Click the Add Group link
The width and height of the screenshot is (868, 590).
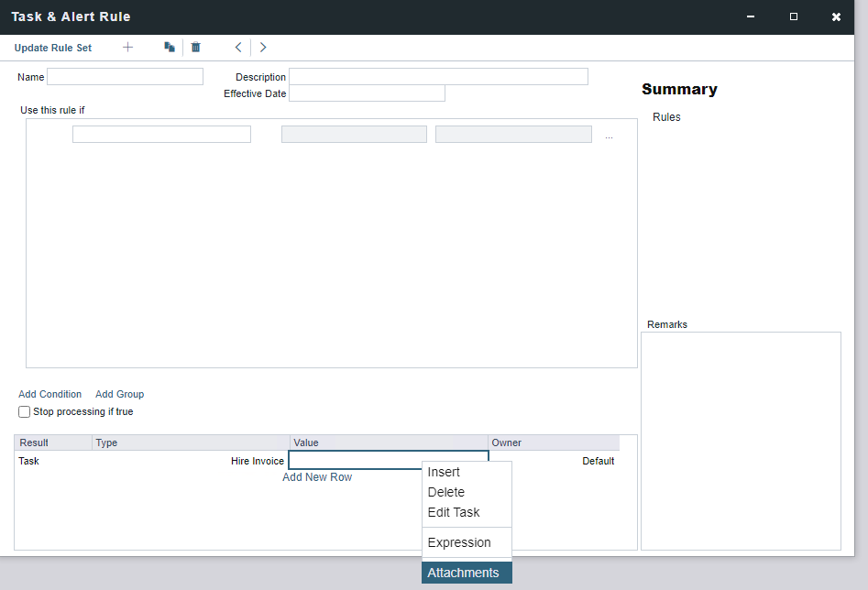[119, 394]
